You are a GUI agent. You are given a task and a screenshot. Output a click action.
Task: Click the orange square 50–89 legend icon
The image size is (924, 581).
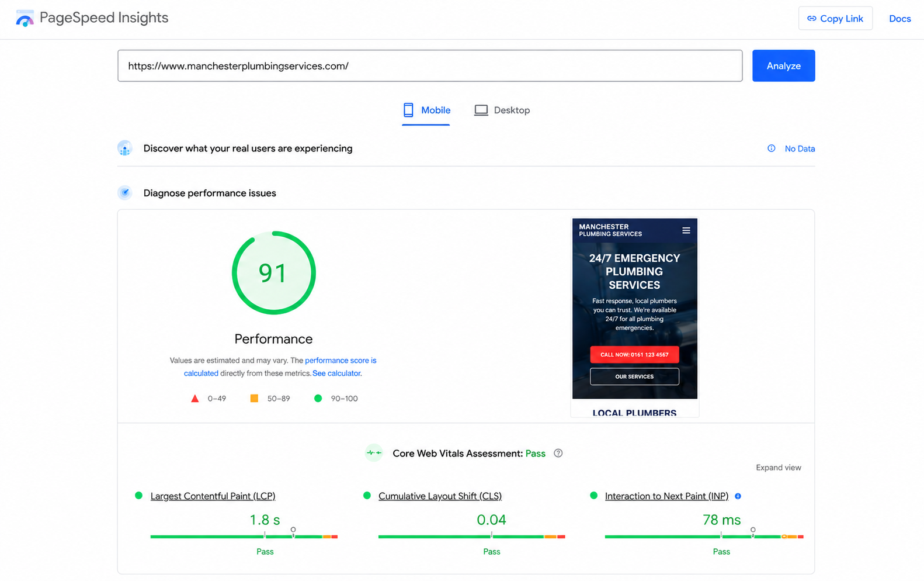point(254,398)
